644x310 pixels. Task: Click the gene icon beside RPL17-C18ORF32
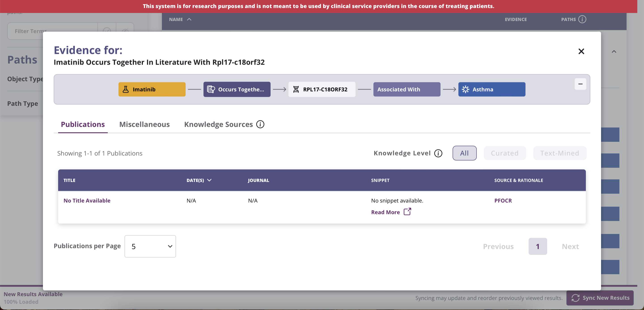pos(296,89)
